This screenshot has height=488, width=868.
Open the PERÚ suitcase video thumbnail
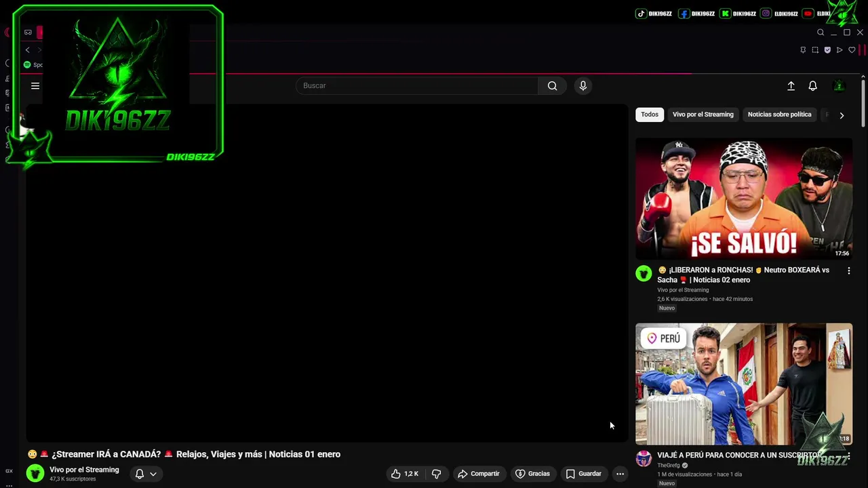tap(744, 384)
